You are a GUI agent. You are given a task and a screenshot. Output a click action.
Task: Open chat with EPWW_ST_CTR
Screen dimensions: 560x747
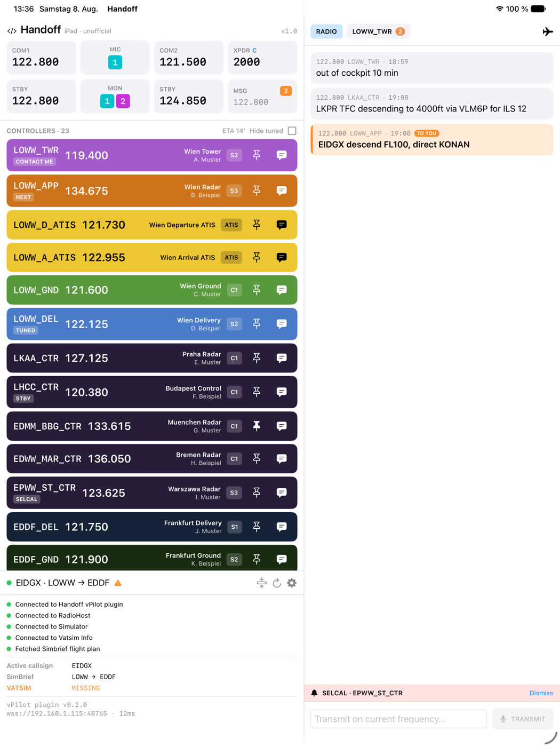tap(282, 492)
